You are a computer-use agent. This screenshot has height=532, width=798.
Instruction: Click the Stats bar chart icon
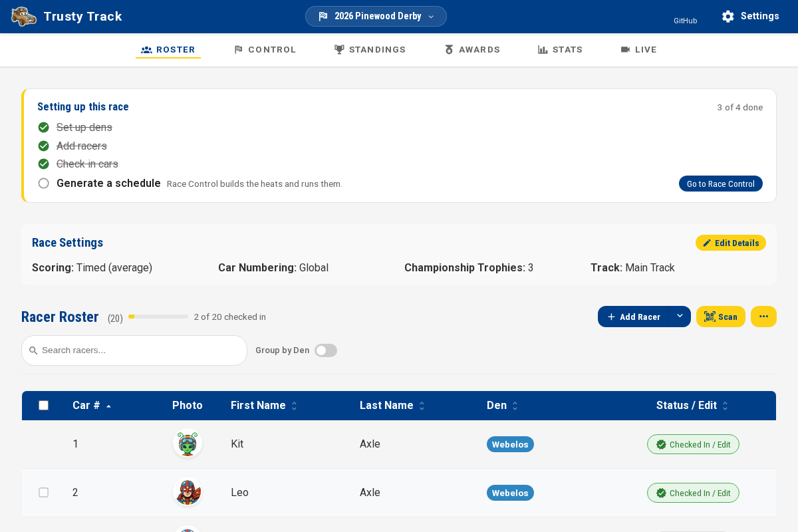[543, 50]
